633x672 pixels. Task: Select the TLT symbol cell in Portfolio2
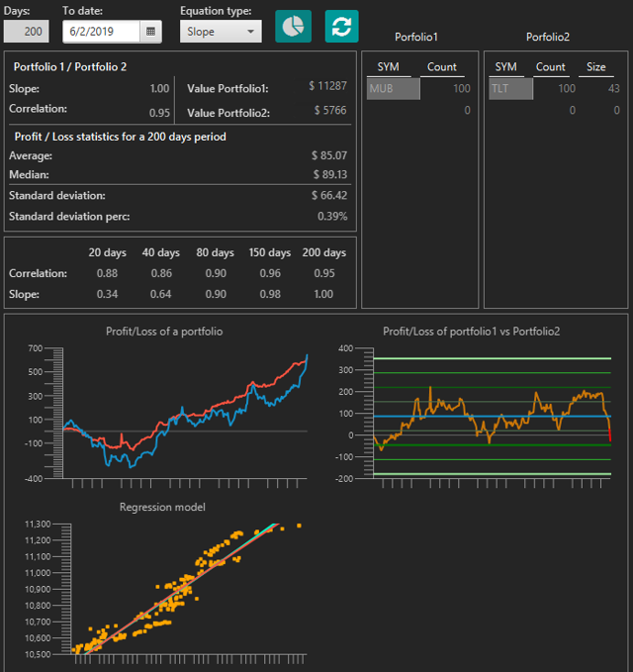pyautogui.click(x=511, y=89)
